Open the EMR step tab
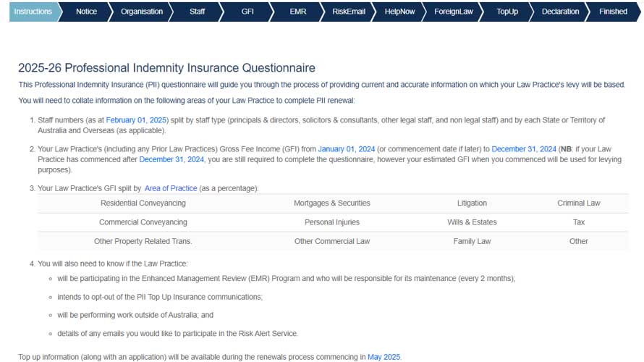Viewport: 644px width, 362px height. pyautogui.click(x=298, y=12)
